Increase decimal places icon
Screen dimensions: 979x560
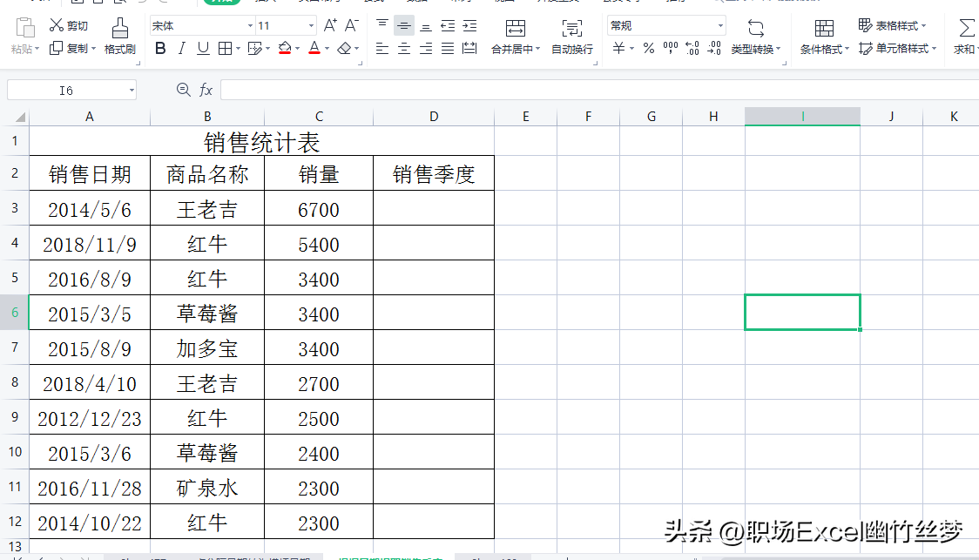click(x=692, y=48)
